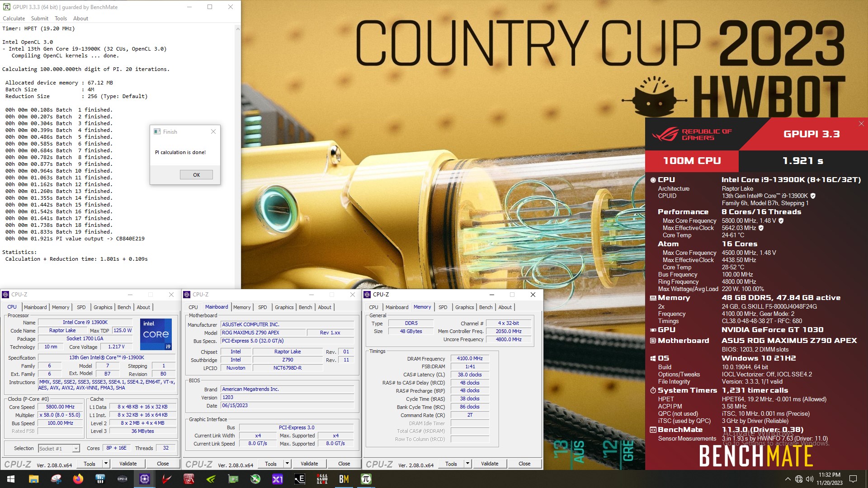Open the About menu in GPUPI
The width and height of the screenshot is (868, 488).
pyautogui.click(x=81, y=19)
